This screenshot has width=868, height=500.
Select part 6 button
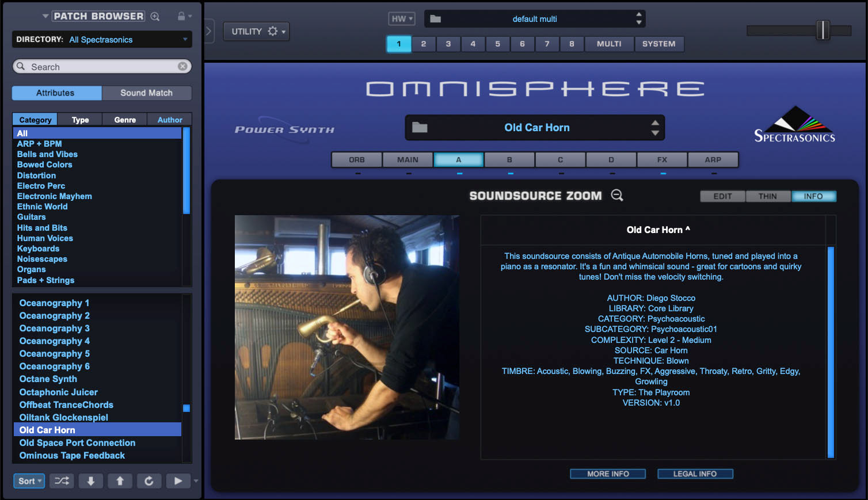(523, 44)
